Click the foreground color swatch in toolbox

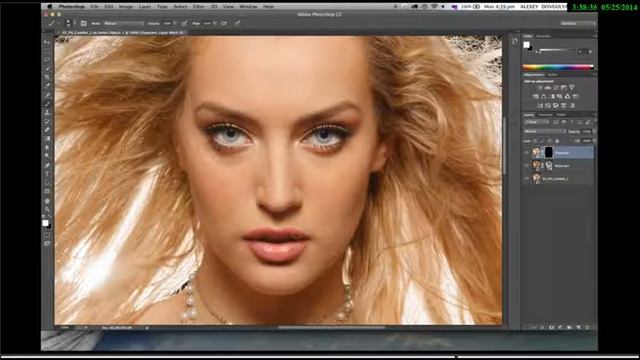[45, 223]
